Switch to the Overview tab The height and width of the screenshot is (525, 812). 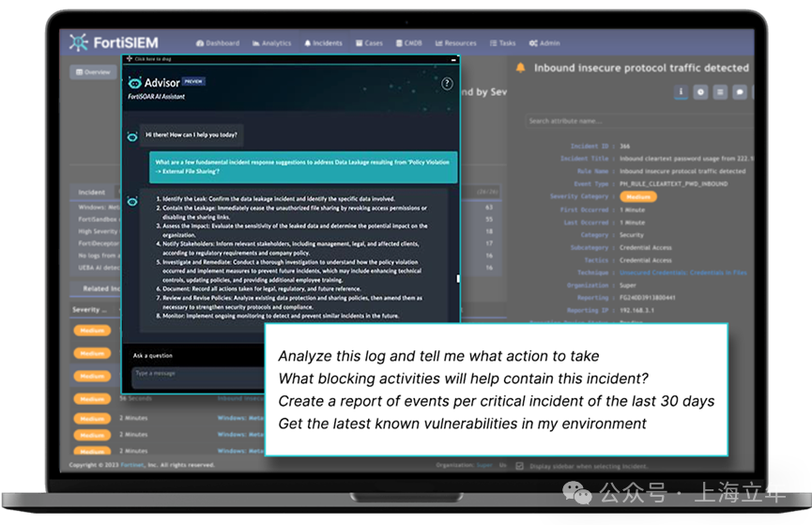click(93, 72)
